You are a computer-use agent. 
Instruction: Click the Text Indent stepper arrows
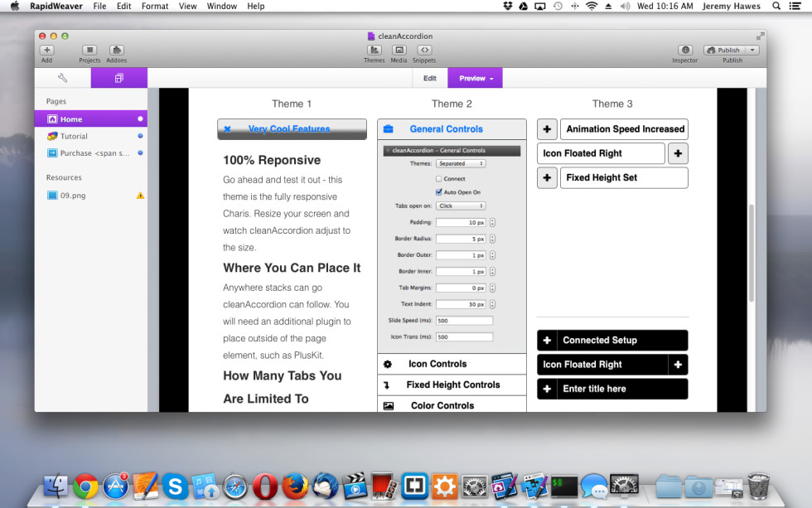coord(492,304)
